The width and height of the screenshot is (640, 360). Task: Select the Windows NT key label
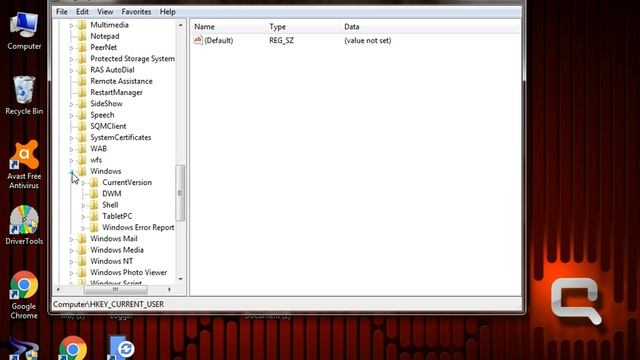[111, 261]
